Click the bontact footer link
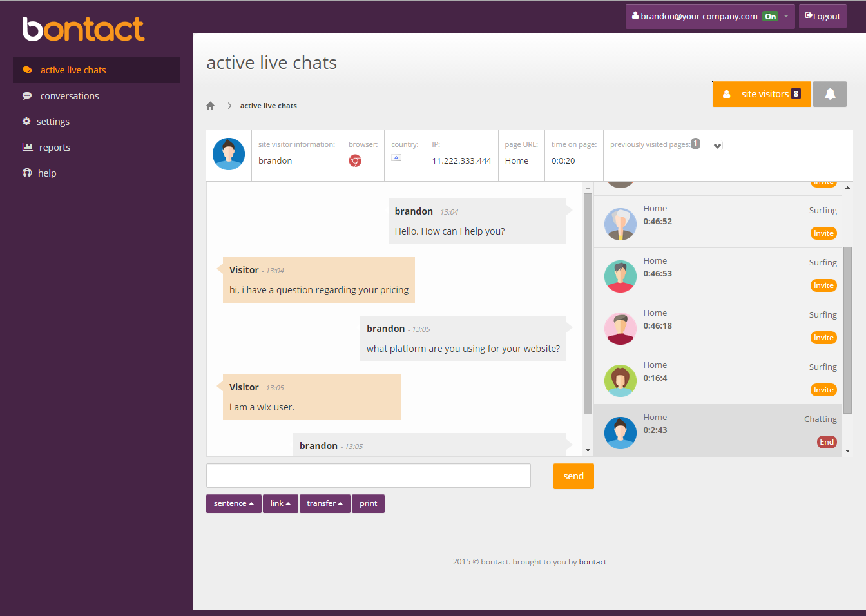 click(593, 562)
